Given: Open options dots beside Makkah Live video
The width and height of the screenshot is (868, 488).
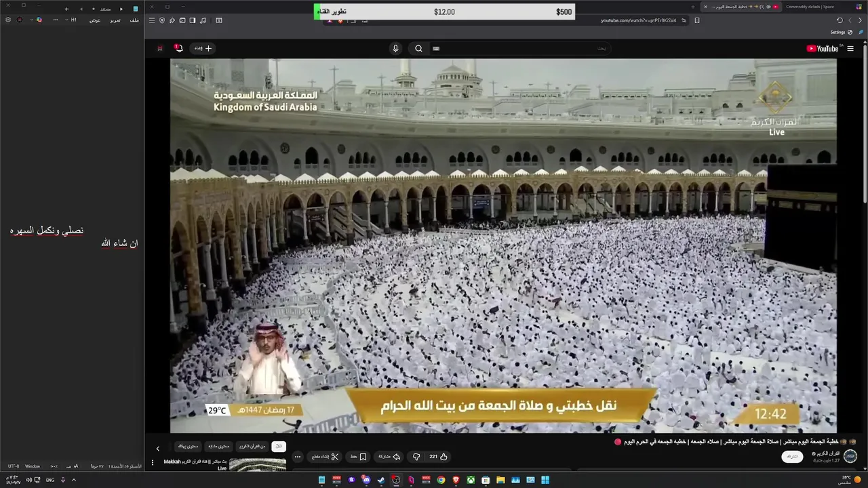Looking at the screenshot, I should pos(153,462).
